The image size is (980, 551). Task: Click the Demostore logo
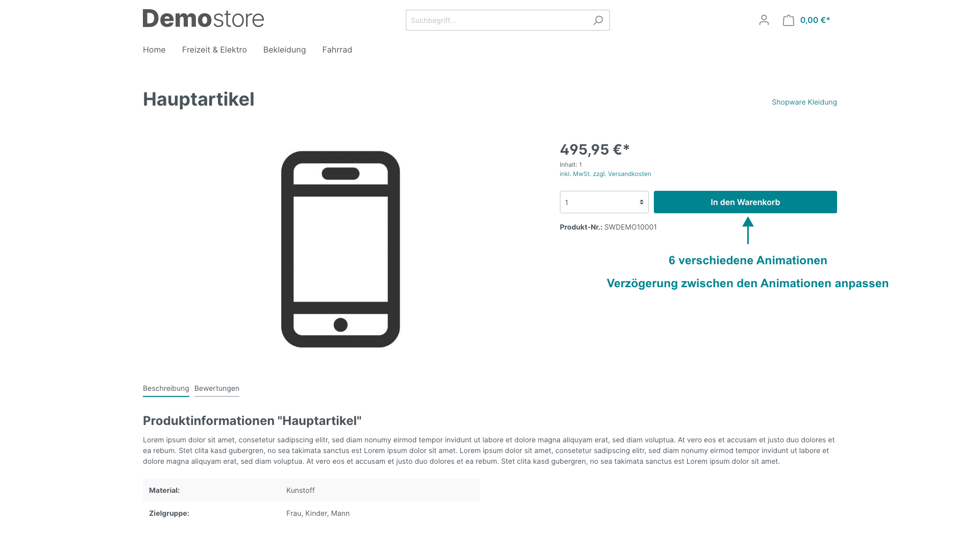tap(203, 18)
